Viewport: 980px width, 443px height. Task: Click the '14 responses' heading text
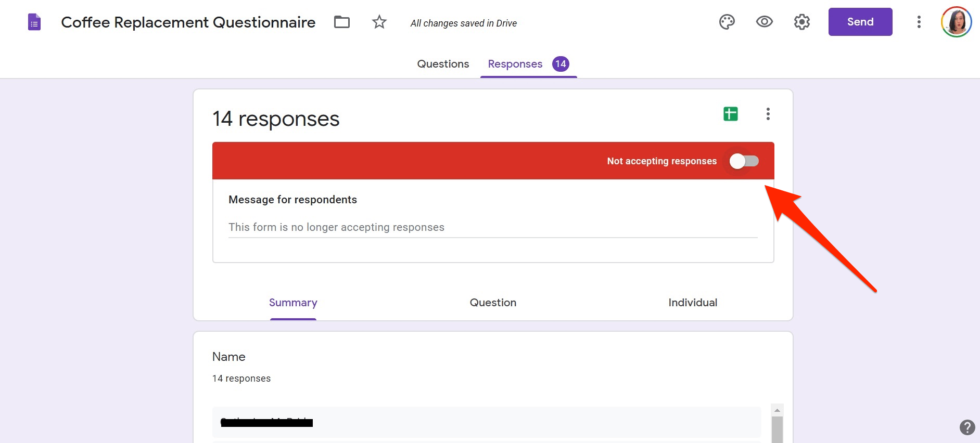(276, 119)
